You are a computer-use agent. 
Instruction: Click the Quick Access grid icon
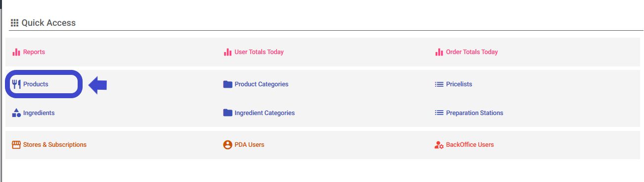pos(15,23)
